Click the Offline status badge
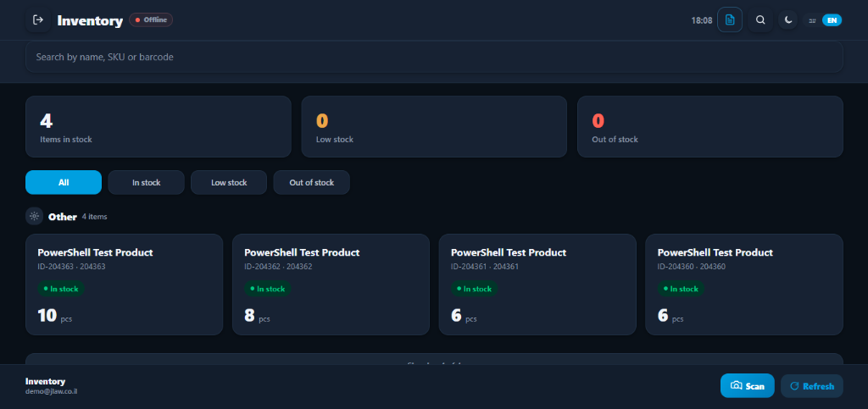Image resolution: width=868 pixels, height=409 pixels. pos(151,19)
